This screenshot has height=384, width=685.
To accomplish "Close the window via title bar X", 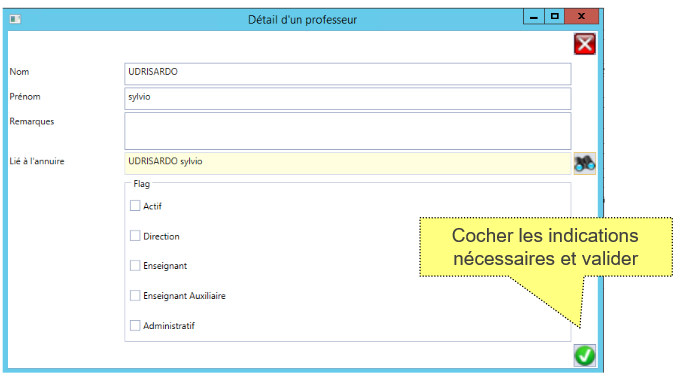I will click(581, 17).
